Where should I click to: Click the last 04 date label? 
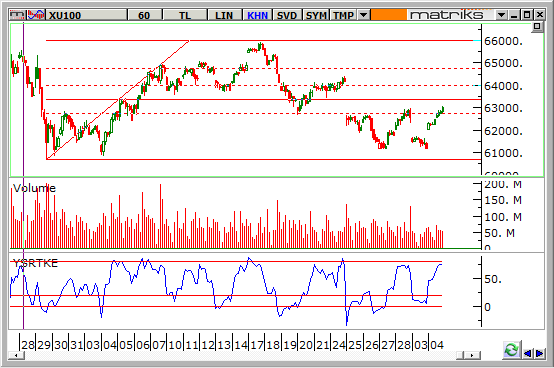click(x=437, y=345)
